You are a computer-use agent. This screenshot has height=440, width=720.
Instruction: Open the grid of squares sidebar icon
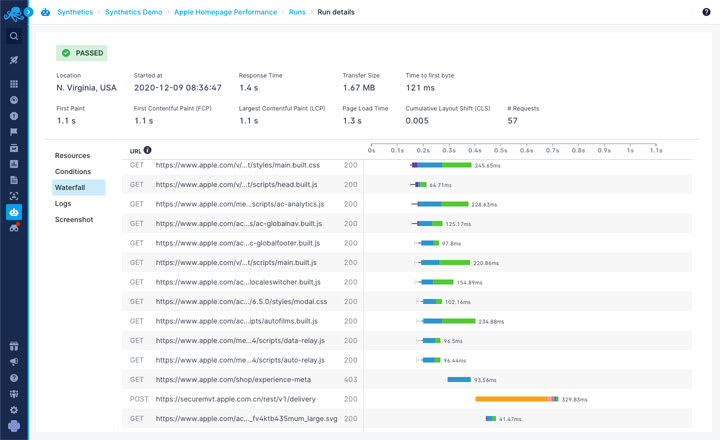point(14,84)
